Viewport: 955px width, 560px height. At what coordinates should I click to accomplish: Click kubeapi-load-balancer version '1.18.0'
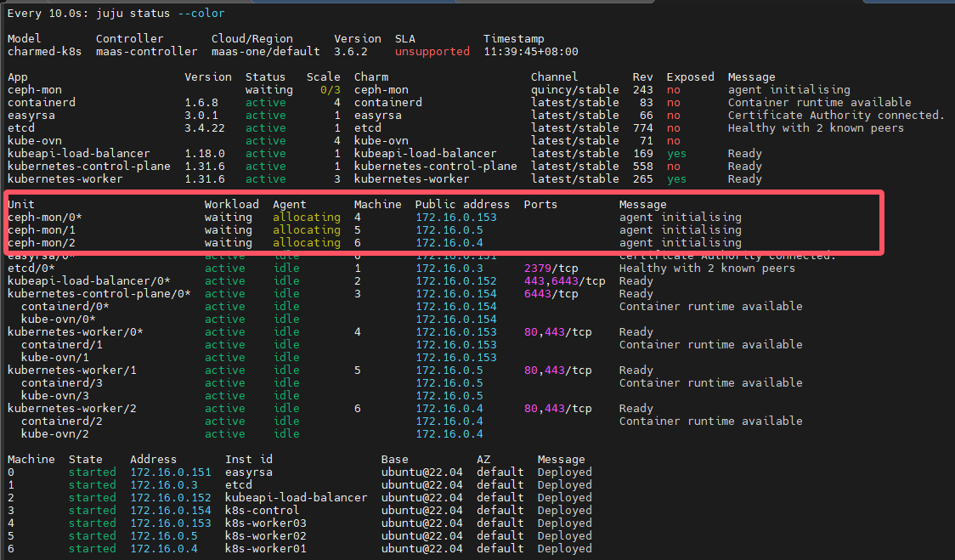click(205, 154)
